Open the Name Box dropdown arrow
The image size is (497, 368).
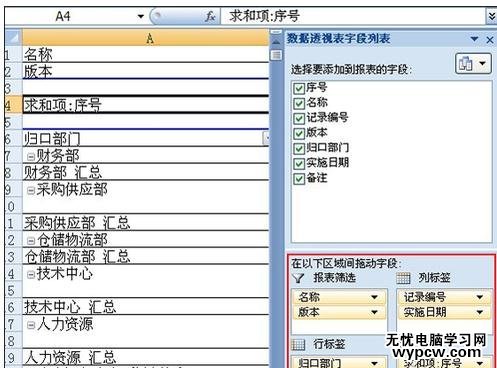pyautogui.click(x=141, y=16)
